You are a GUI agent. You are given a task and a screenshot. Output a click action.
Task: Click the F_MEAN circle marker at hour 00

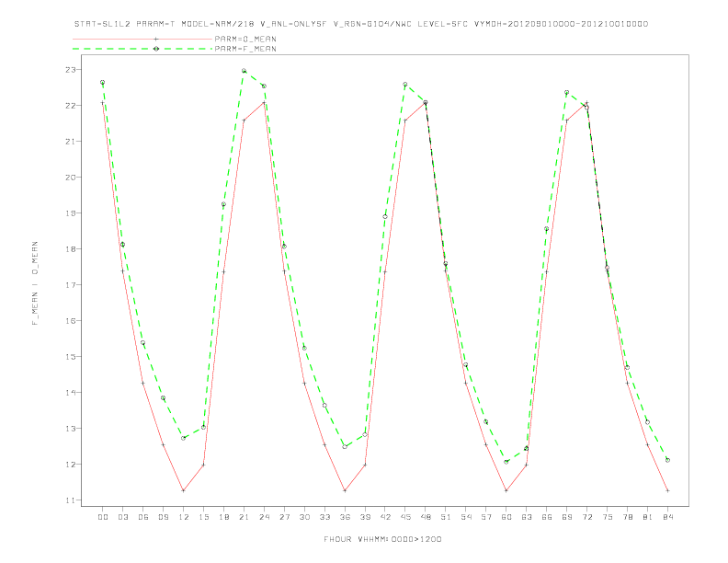point(103,82)
